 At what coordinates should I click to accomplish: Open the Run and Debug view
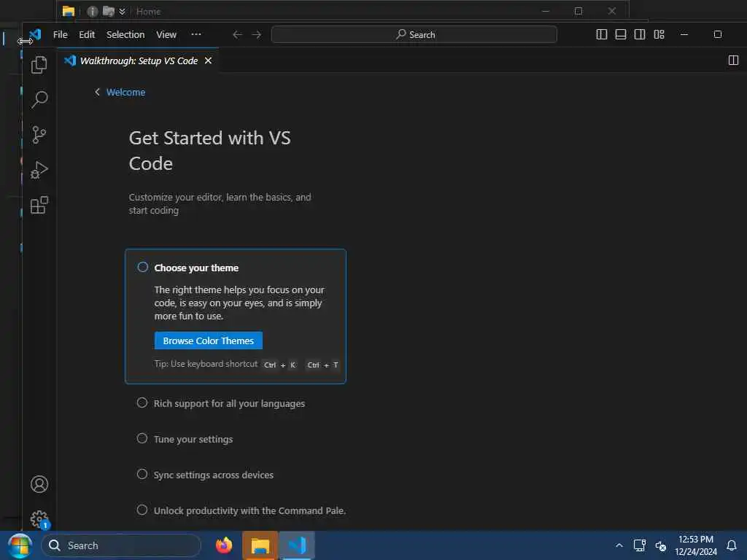[x=39, y=170]
